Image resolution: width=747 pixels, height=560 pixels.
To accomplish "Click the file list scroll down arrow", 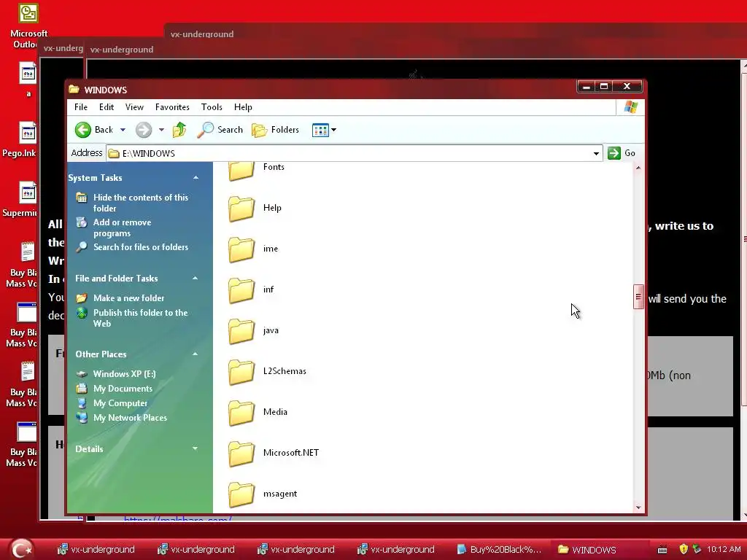I will point(638,507).
